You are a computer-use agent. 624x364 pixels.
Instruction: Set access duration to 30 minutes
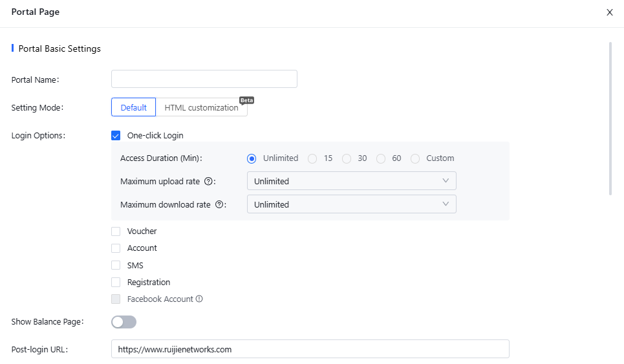point(347,158)
